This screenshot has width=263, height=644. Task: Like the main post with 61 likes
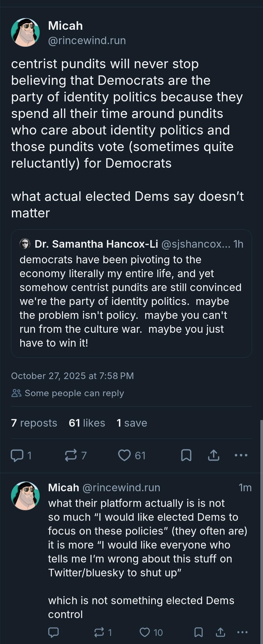(x=124, y=455)
